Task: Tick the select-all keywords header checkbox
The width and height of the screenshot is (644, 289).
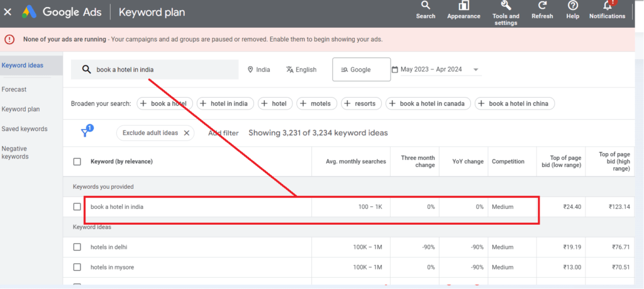Action: pyautogui.click(x=77, y=162)
